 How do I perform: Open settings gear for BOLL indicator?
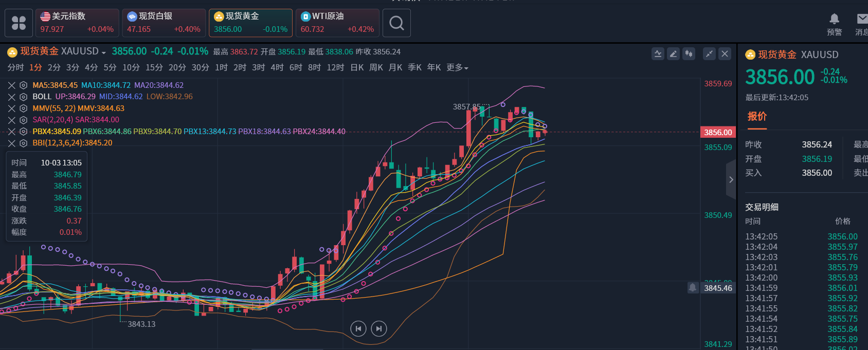tap(23, 97)
